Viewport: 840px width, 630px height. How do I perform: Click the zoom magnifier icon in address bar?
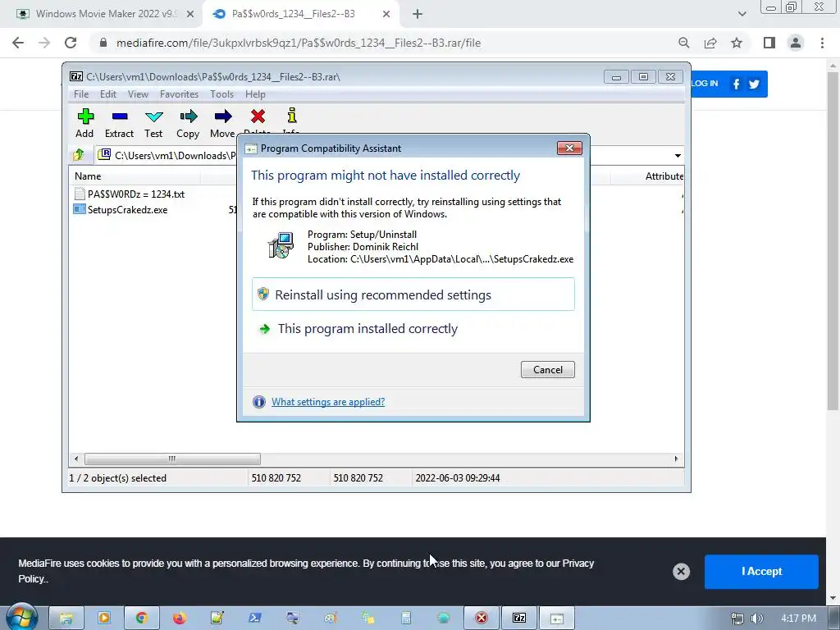coord(683,43)
